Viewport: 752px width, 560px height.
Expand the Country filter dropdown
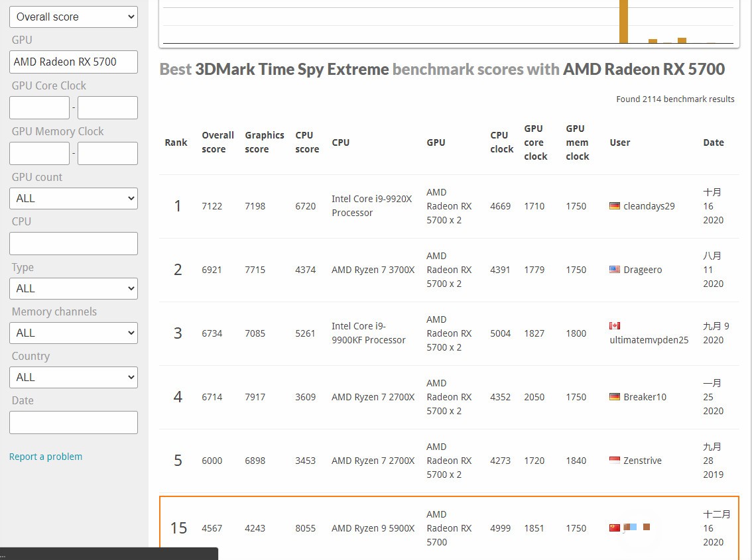(74, 377)
